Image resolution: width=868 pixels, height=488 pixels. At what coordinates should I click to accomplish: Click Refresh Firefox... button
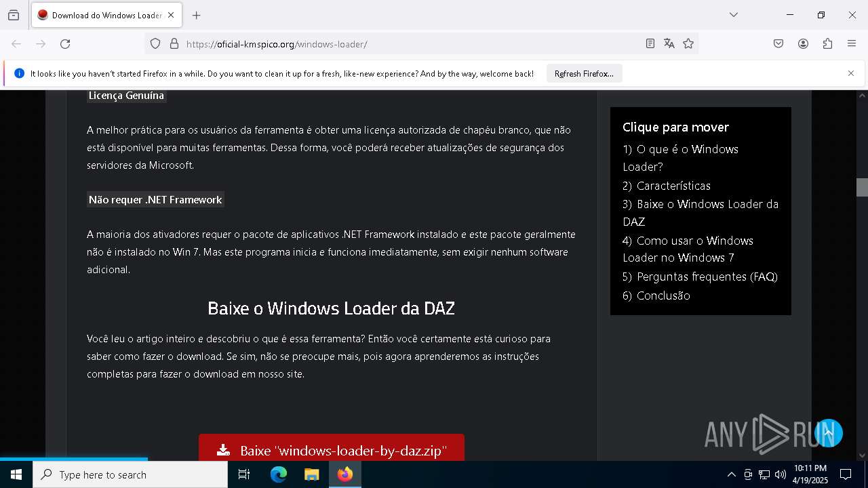click(x=584, y=74)
